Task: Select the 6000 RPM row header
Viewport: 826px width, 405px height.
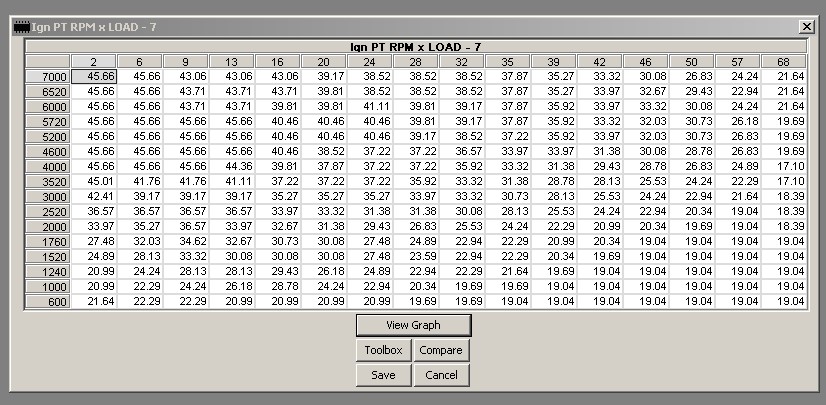Action: (x=47, y=106)
